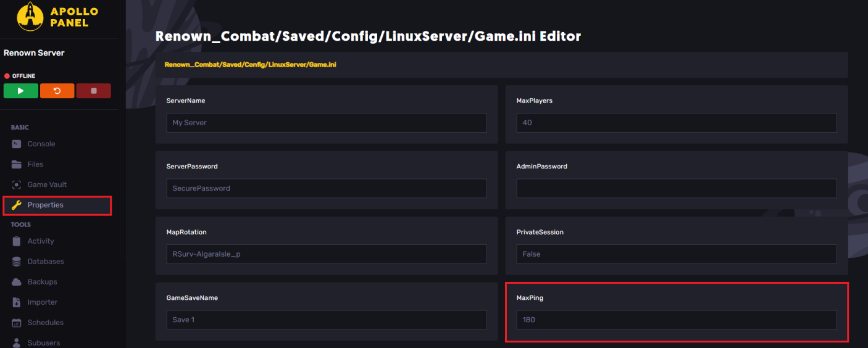Open the Files folder icon
The image size is (868, 348).
tap(17, 164)
